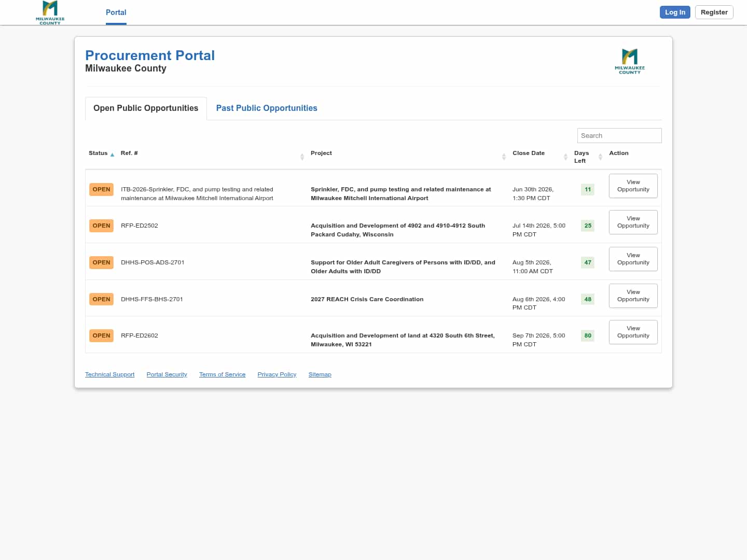
Task: Click reference text DHHS-POS-ADS-2701
Action: click(x=153, y=262)
